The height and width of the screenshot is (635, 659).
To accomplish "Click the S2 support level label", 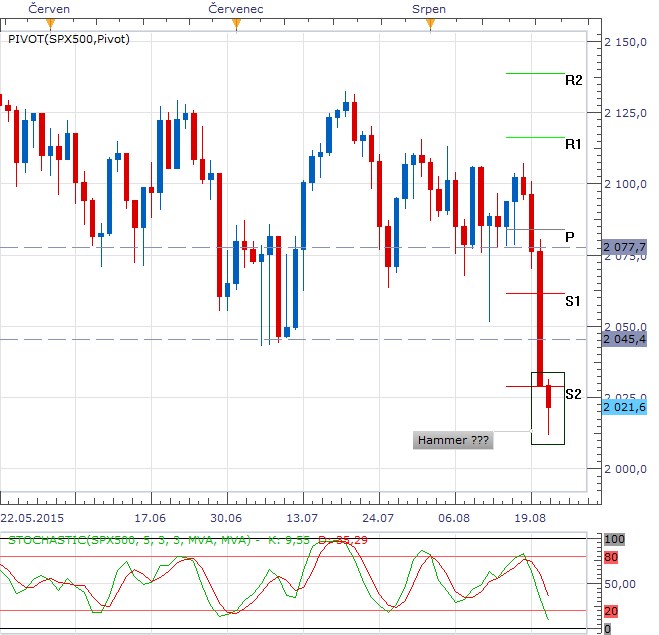I will pos(573,394).
